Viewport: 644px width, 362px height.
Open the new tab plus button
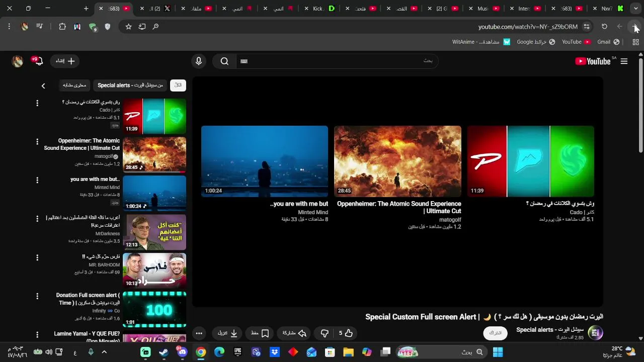coord(86,9)
